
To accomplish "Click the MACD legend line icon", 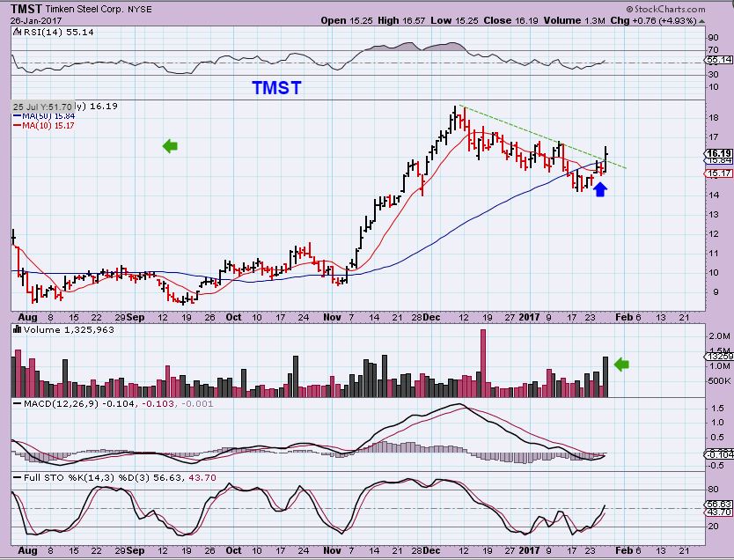I will click(x=18, y=403).
